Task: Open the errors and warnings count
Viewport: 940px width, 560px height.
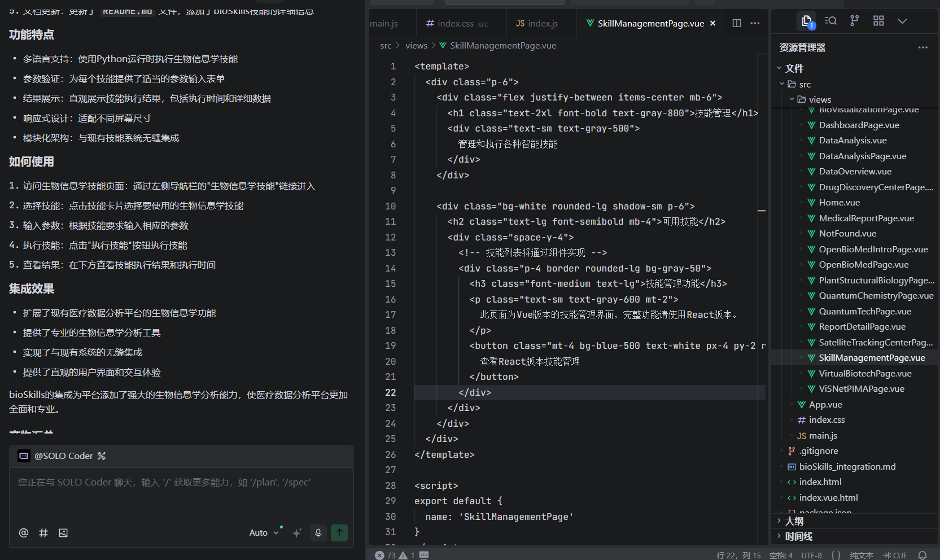Action: click(x=395, y=555)
